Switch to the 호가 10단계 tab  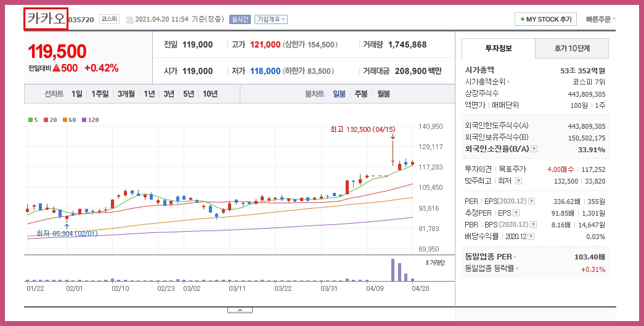(x=572, y=49)
